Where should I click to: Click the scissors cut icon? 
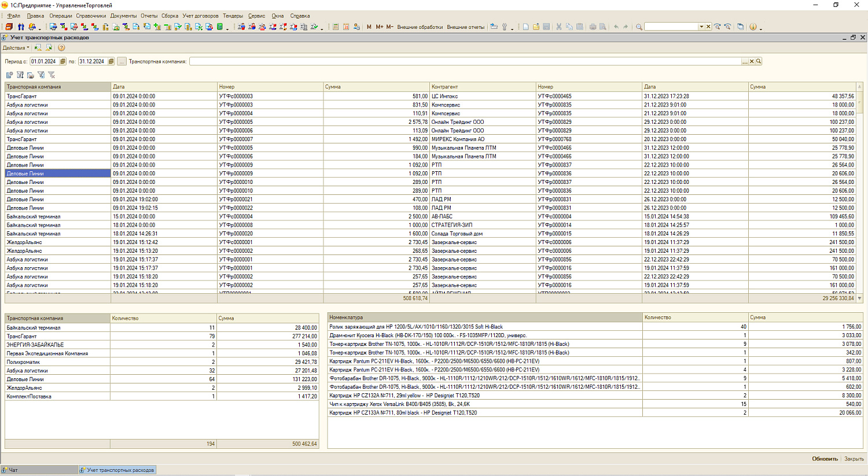tap(559, 27)
